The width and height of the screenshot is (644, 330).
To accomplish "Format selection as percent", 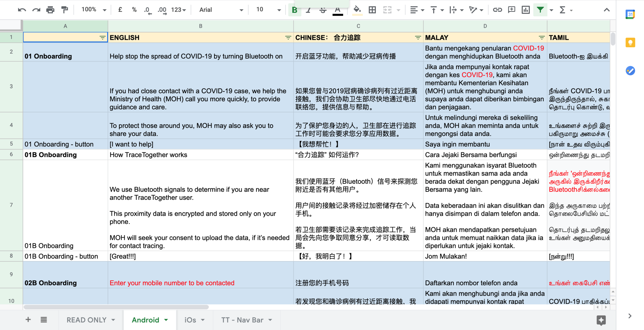I will 134,10.
